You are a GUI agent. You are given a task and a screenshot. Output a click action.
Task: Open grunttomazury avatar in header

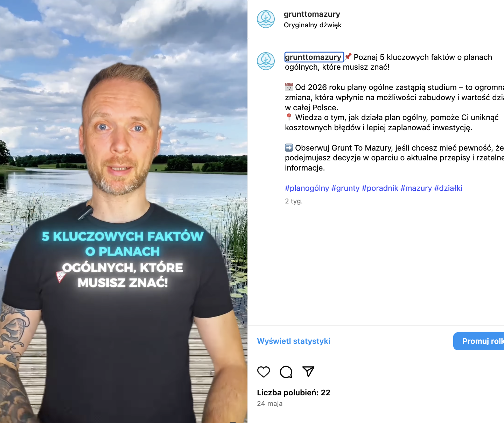pyautogui.click(x=266, y=19)
